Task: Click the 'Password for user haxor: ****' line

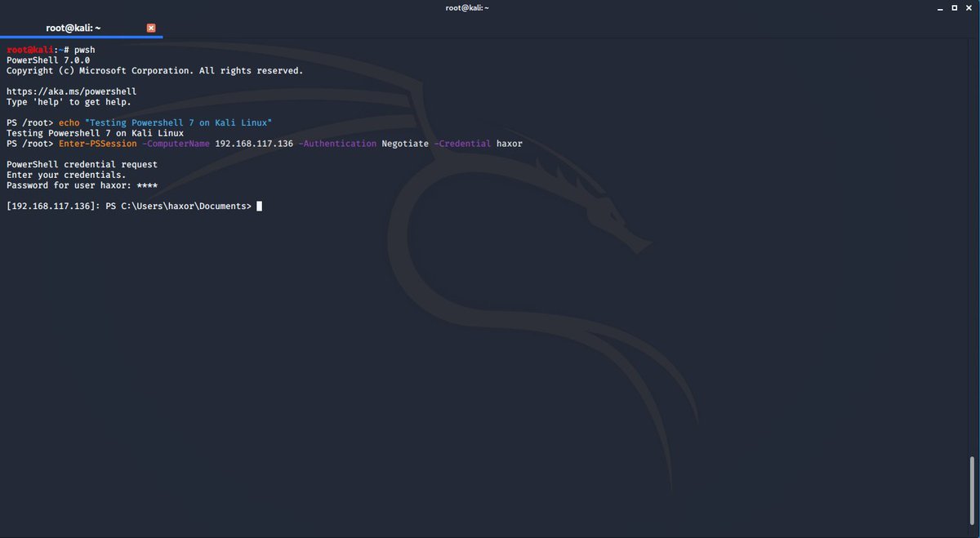Action: (82, 185)
